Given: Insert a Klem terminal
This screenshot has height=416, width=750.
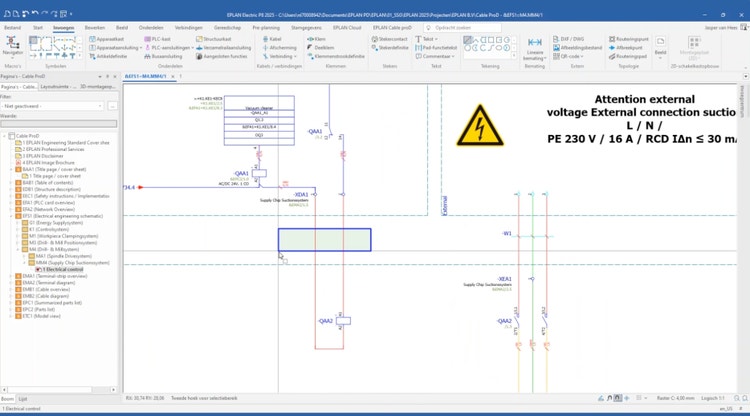Looking at the screenshot, I should coord(318,39).
